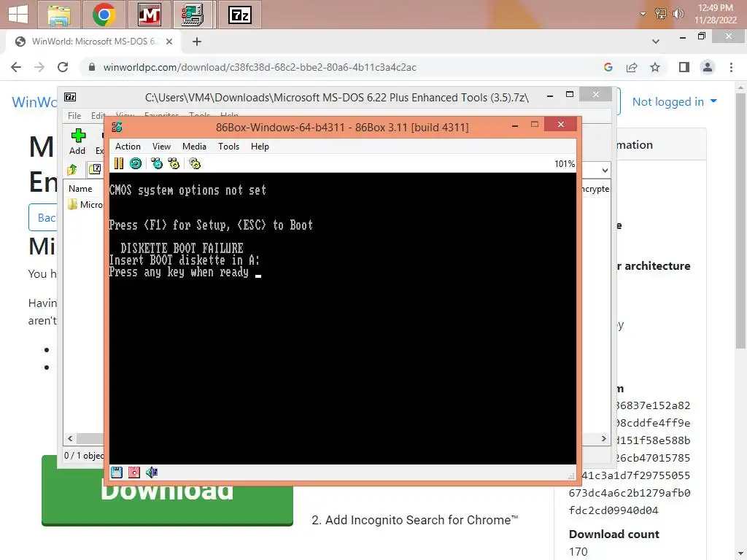Click the network icon in system tray
This screenshot has height=560, width=747.
coord(660,13)
